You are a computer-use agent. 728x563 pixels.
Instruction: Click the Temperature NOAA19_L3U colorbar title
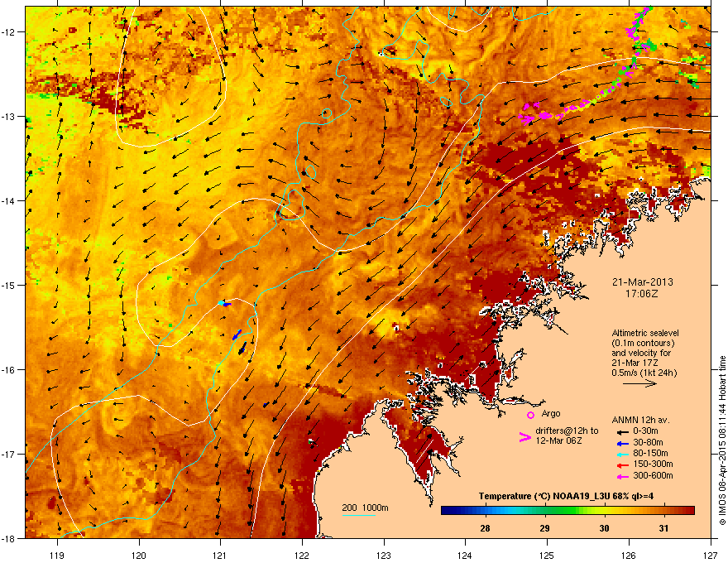(x=566, y=497)
